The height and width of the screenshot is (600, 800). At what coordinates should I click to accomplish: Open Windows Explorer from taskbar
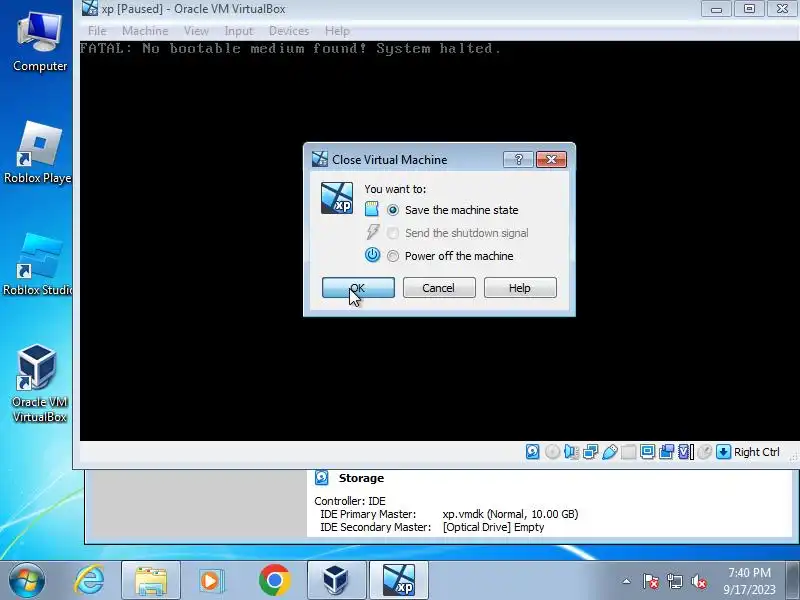coord(151,581)
